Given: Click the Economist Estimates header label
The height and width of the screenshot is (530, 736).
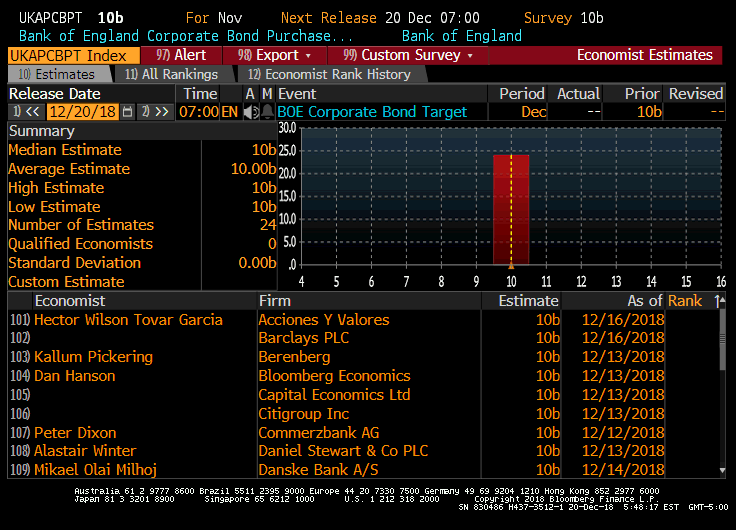Looking at the screenshot, I should pos(644,55).
